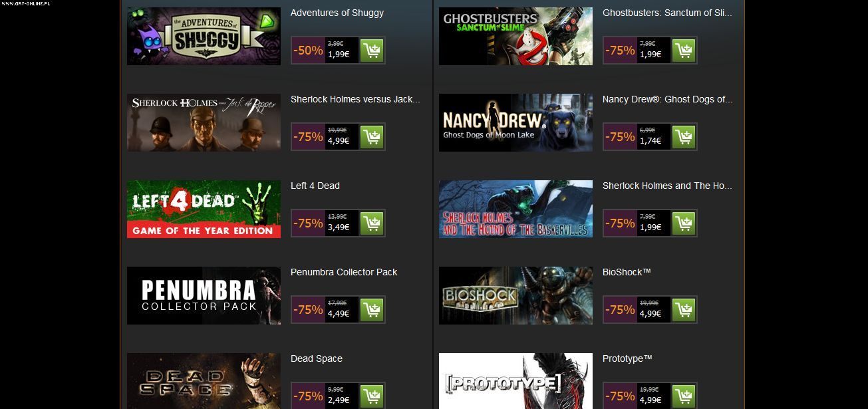The height and width of the screenshot is (409, 868).
Task: Add Ghostbusters Sanctum of Slime to cart
Action: click(684, 51)
